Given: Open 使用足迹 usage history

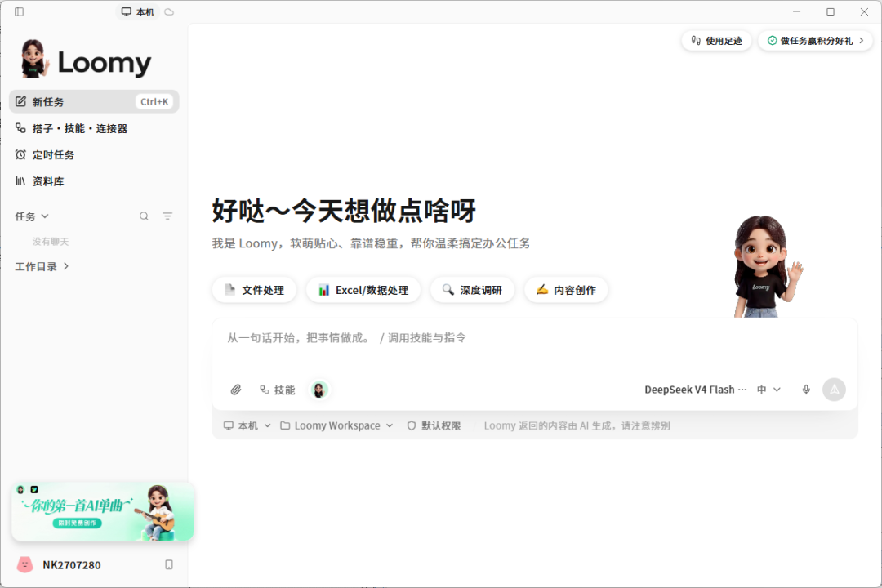Looking at the screenshot, I should [x=716, y=41].
